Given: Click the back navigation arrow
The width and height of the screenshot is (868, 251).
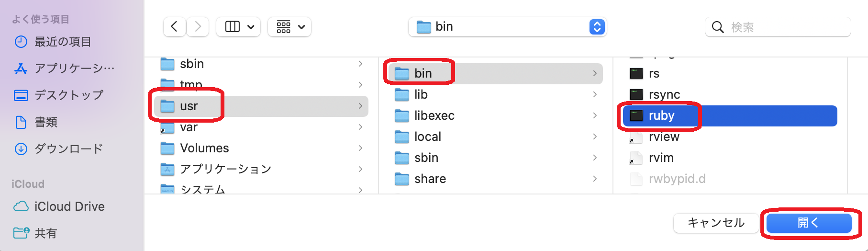Looking at the screenshot, I should pos(174,27).
